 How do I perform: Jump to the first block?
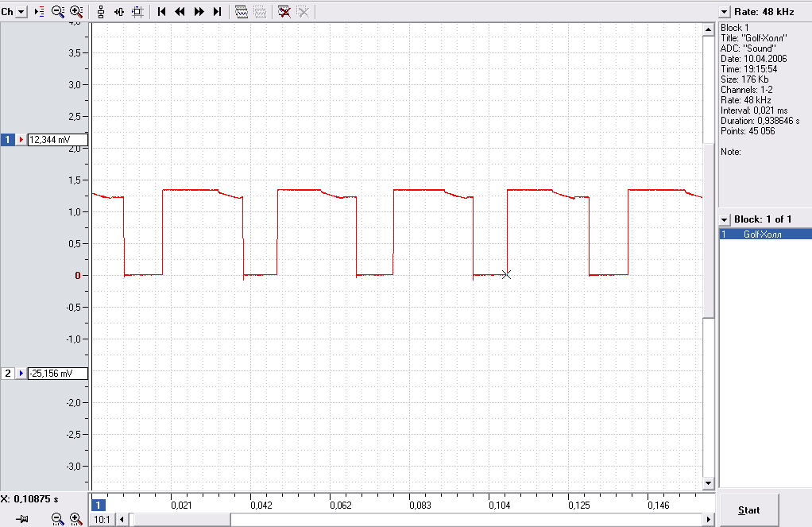pyautogui.click(x=161, y=11)
